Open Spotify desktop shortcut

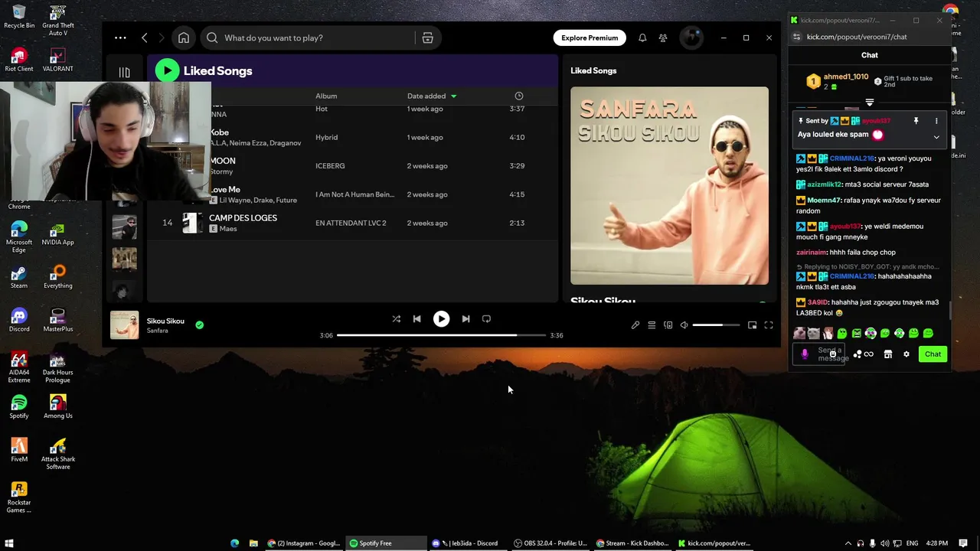[19, 406]
